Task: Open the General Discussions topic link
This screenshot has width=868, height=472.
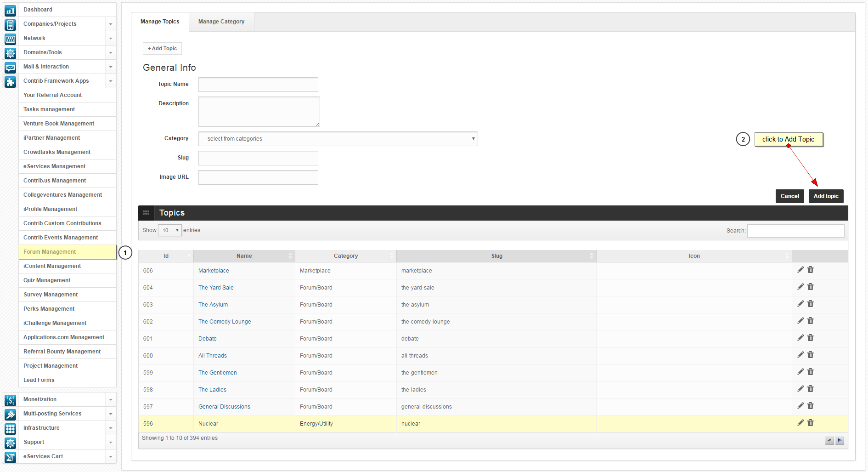Action: pos(224,407)
